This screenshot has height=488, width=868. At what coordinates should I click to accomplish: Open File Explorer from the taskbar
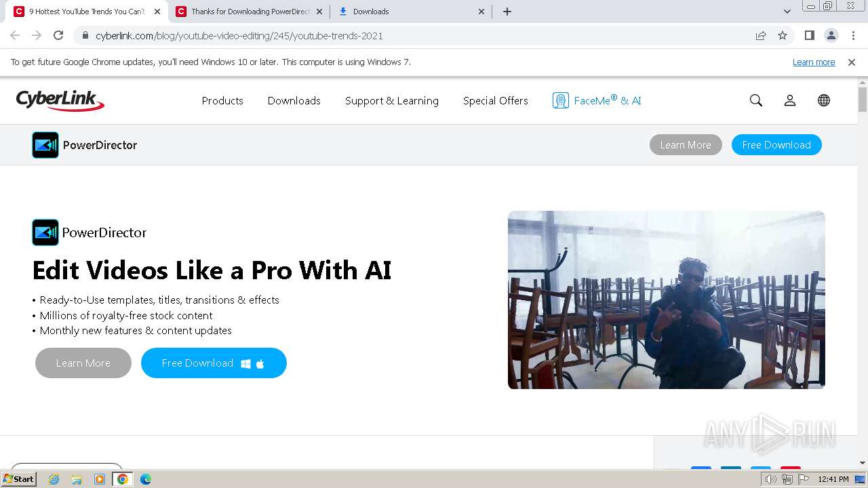[x=77, y=479]
